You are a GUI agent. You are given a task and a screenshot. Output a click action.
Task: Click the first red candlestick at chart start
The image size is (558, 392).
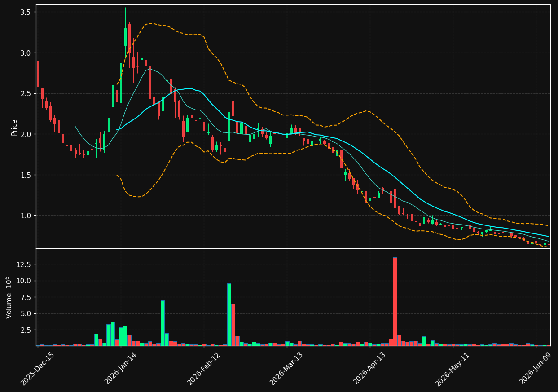[38, 74]
